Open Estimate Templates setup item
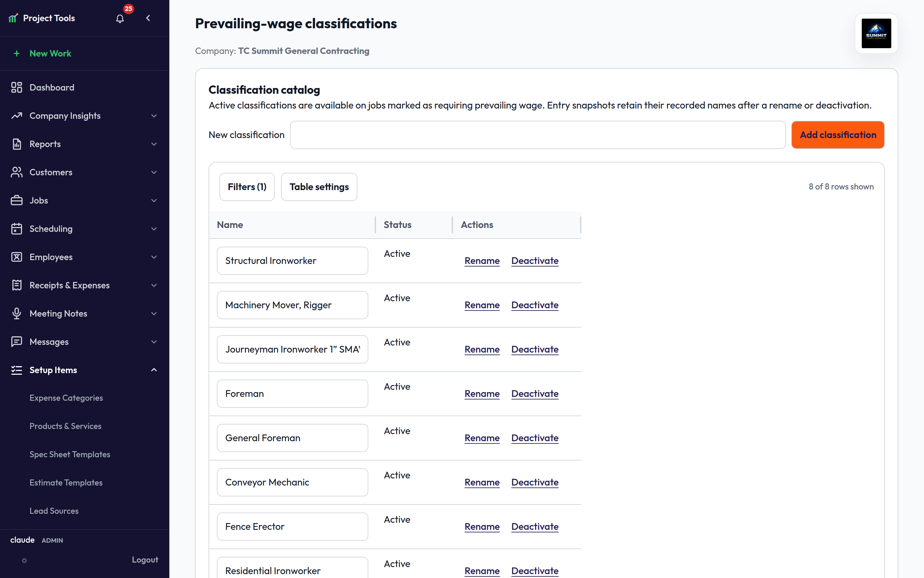This screenshot has width=924, height=578. 66,483
